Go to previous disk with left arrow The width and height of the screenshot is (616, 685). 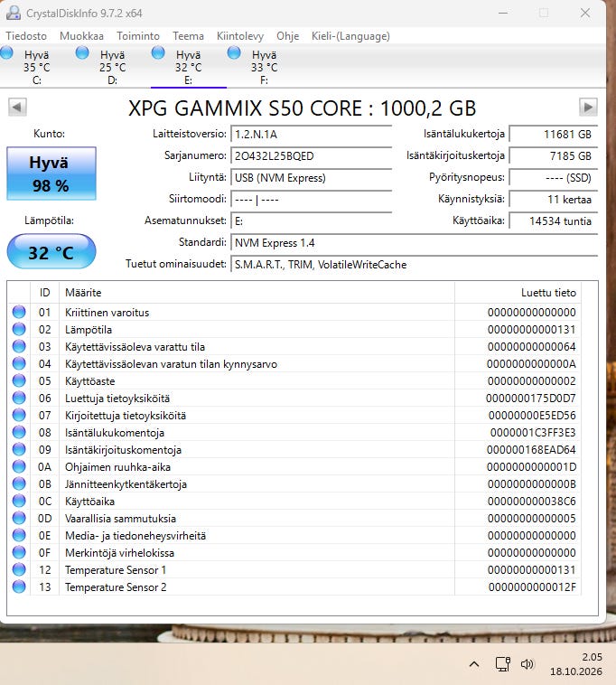pos(17,107)
